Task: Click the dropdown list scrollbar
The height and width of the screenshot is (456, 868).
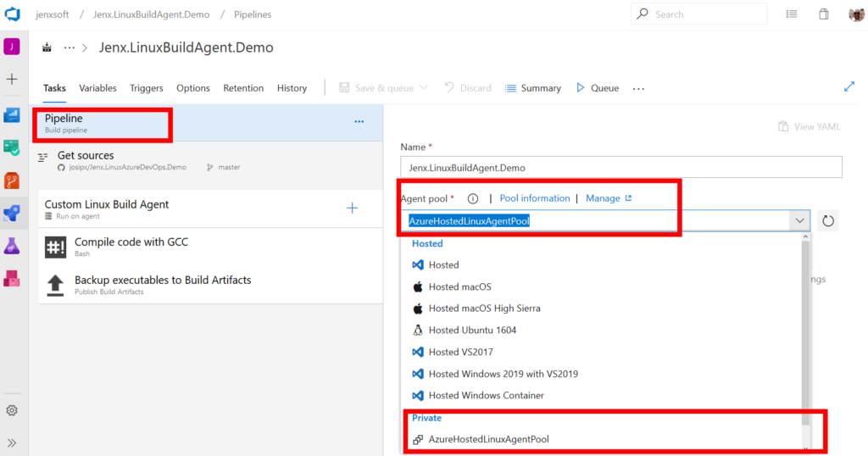Action: [805, 332]
